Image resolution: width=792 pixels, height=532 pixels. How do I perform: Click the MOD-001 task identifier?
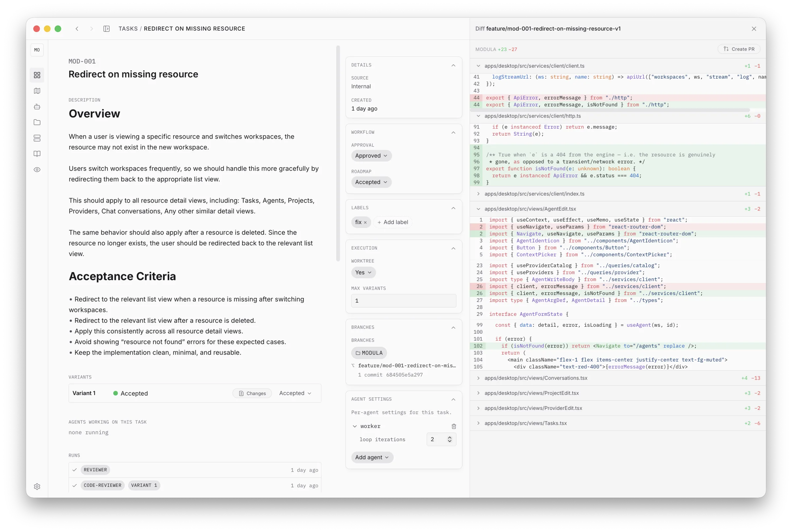coord(82,61)
